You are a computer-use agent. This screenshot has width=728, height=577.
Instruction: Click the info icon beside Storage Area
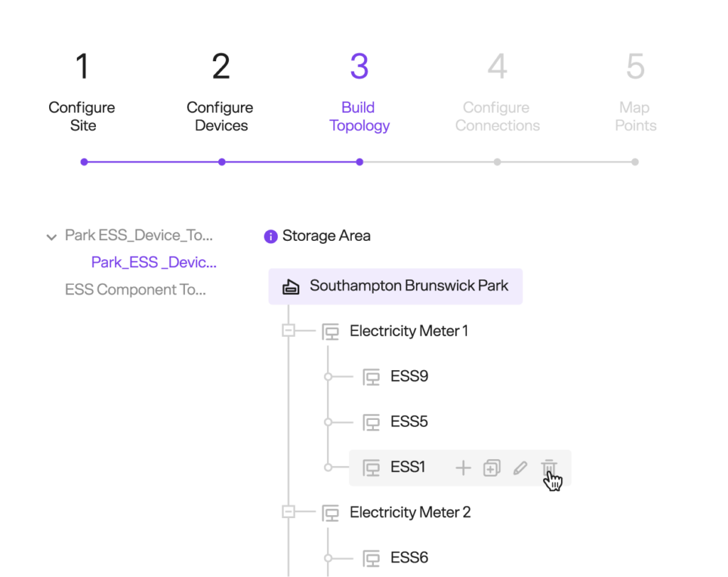(x=270, y=236)
